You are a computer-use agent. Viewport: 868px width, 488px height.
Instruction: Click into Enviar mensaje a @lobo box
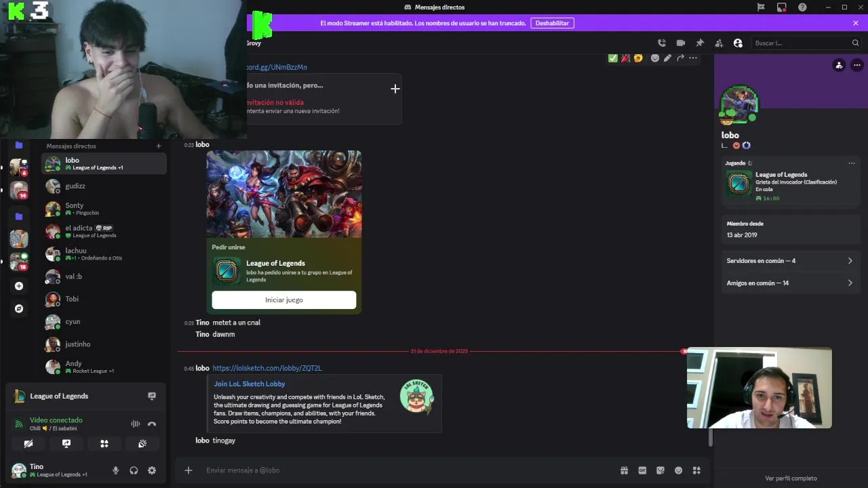(407, 470)
